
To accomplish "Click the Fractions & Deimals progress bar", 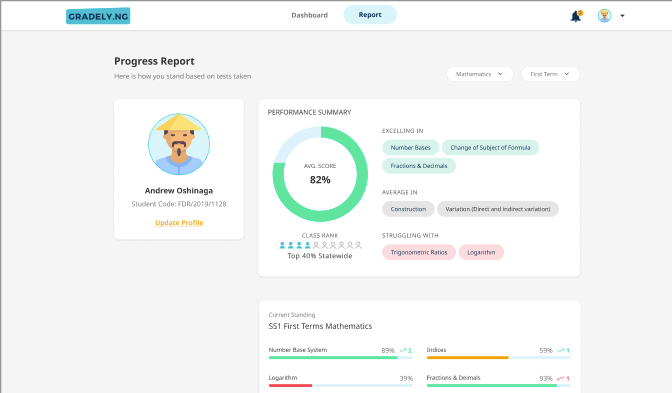I will coord(498,385).
